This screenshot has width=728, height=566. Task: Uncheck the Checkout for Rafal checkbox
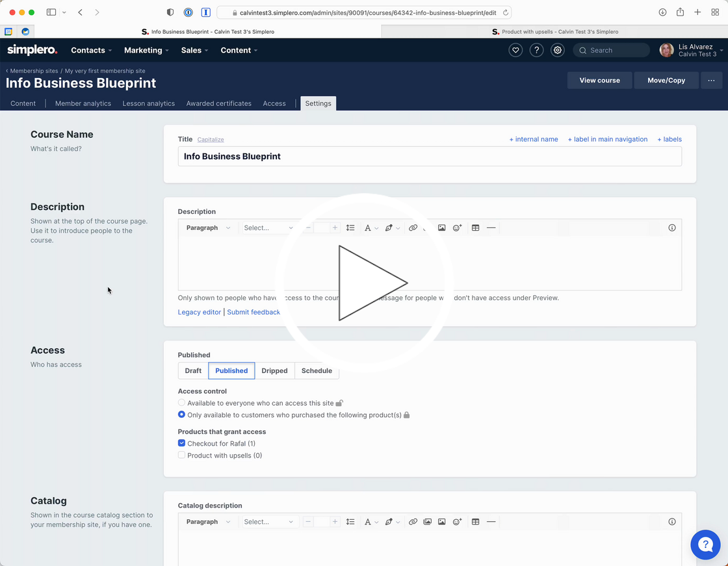(182, 443)
